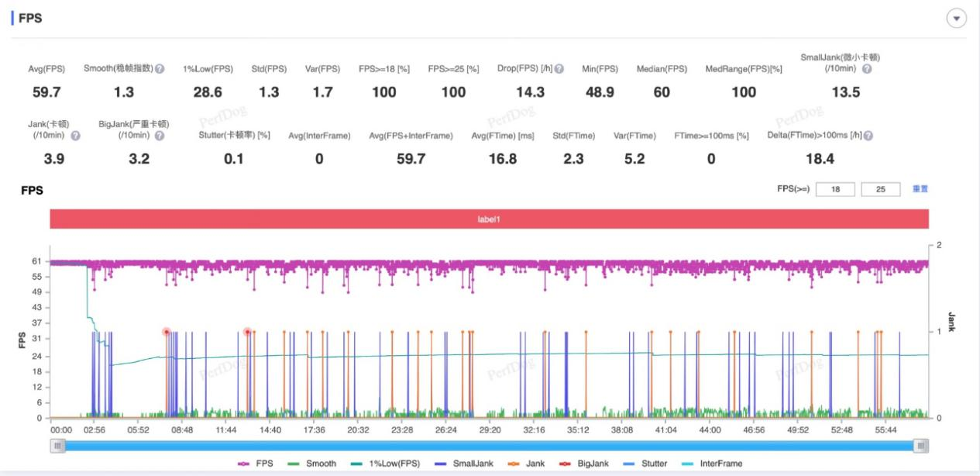Click help icon next to Smooth(稳帧指数)
The image size is (980, 476).
pyautogui.click(x=160, y=69)
